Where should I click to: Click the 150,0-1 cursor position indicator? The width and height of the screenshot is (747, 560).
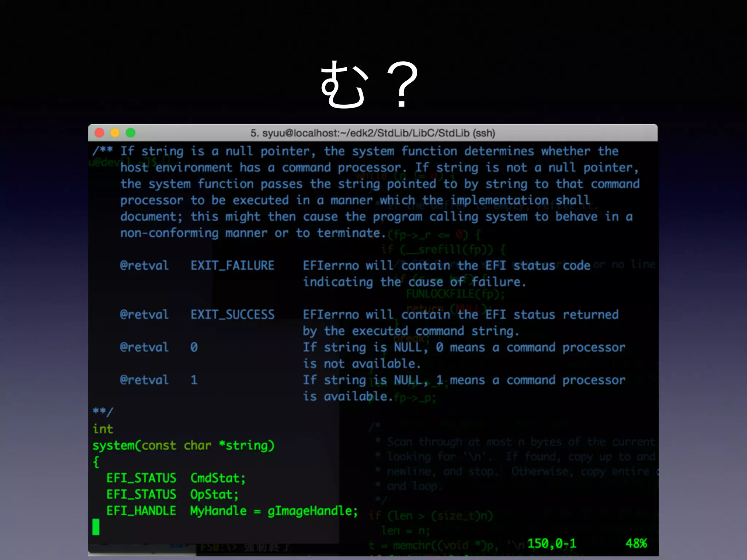551,544
